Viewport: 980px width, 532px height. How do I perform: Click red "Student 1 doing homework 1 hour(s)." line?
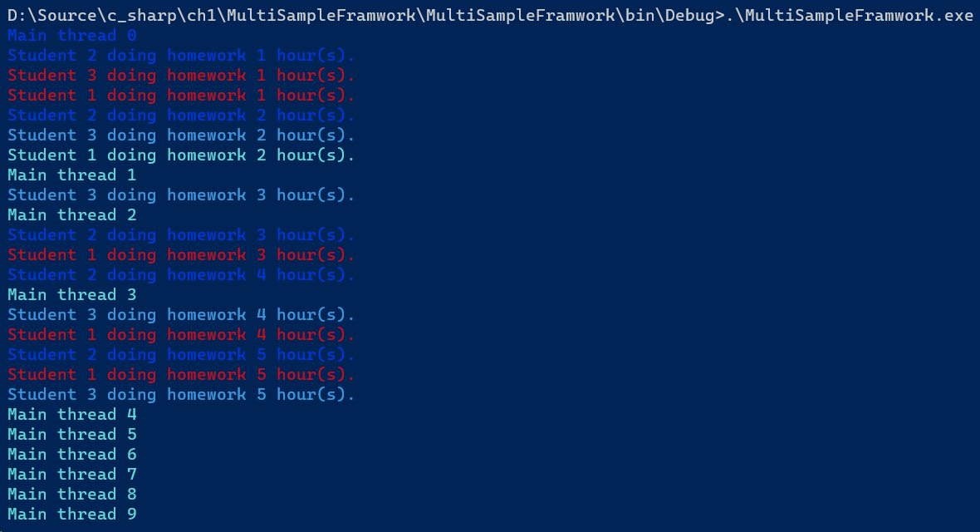click(181, 95)
